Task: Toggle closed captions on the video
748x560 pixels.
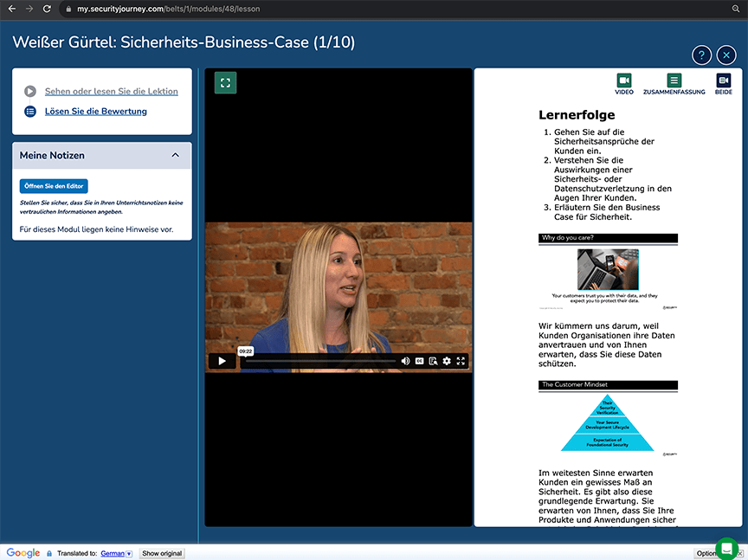Action: (x=420, y=361)
